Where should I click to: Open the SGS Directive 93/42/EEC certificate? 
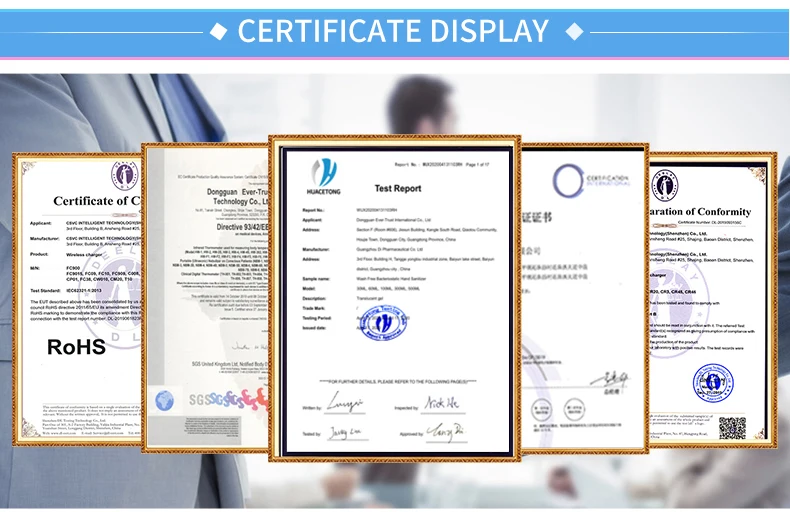pyautogui.click(x=206, y=297)
